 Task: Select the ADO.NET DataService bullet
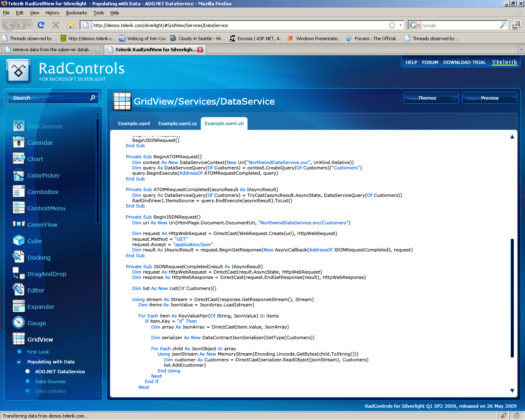tap(27, 372)
